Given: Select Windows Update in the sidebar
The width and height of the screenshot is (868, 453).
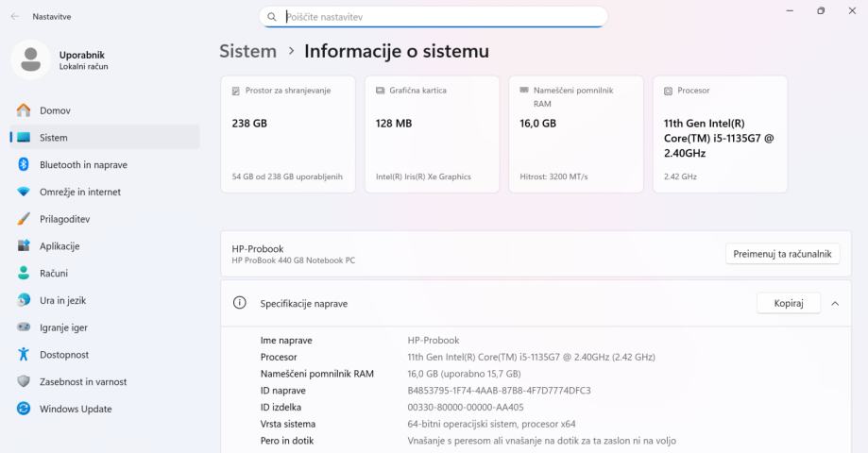Looking at the screenshot, I should [105, 409].
